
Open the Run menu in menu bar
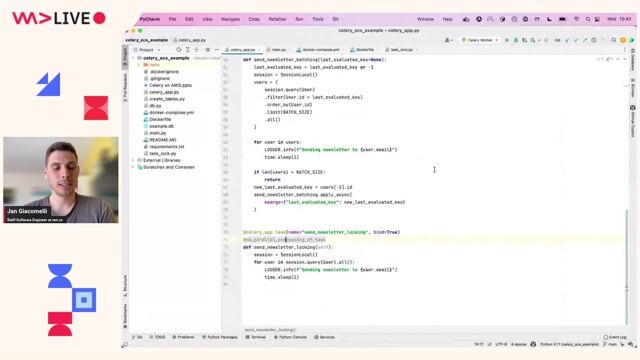[x=299, y=19]
